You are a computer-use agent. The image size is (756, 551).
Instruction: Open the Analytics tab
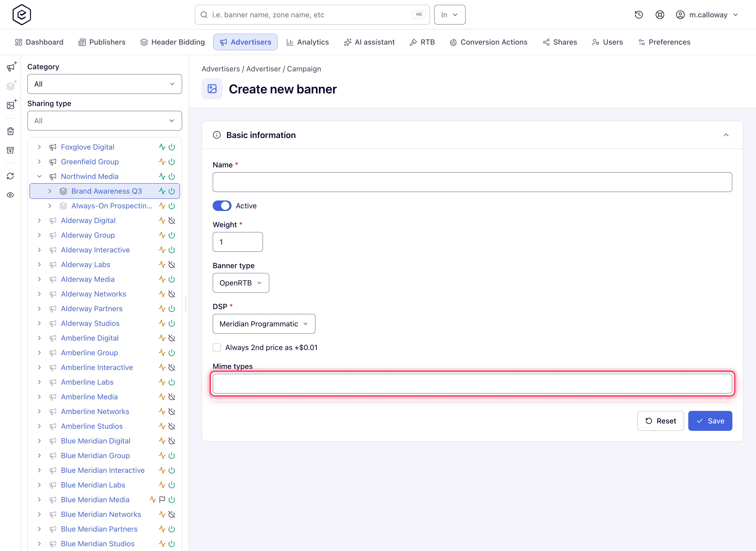click(x=308, y=42)
